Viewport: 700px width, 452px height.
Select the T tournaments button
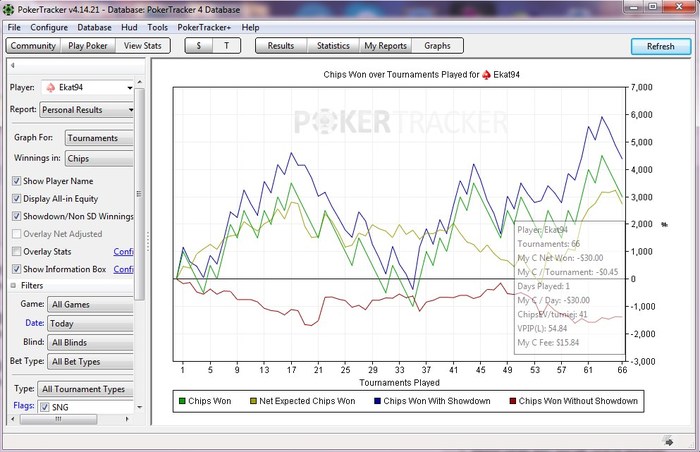coord(226,46)
